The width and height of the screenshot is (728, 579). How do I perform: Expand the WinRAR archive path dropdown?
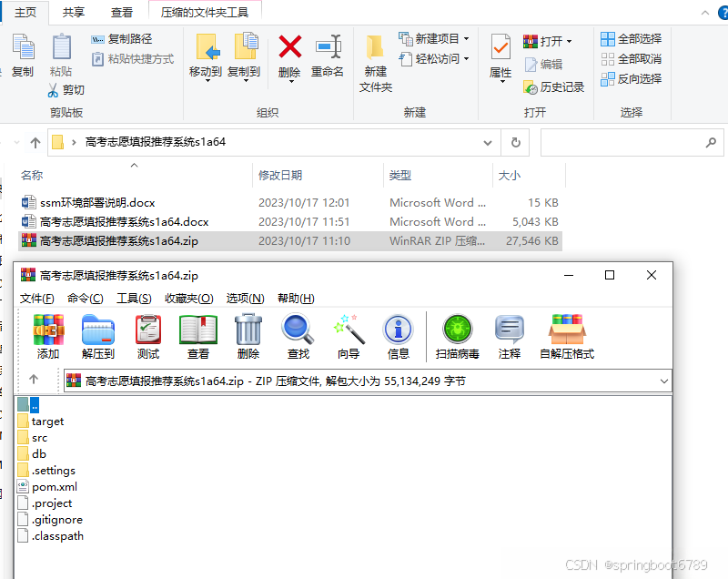click(664, 381)
